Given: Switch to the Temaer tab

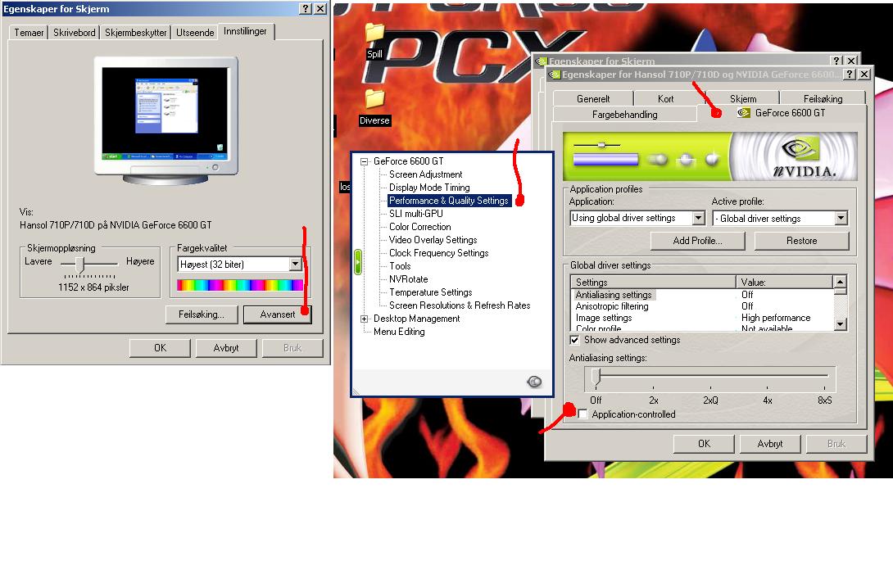Looking at the screenshot, I should pos(29,33).
